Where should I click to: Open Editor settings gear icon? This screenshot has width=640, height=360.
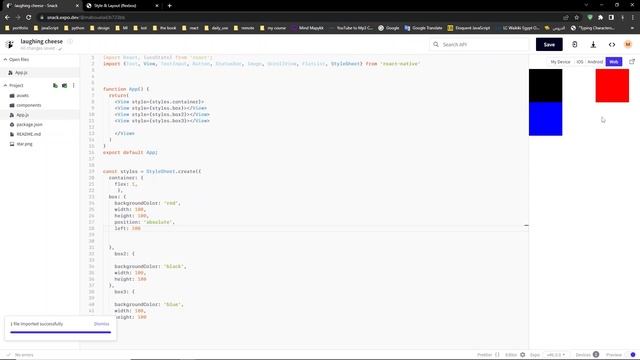(x=522, y=355)
